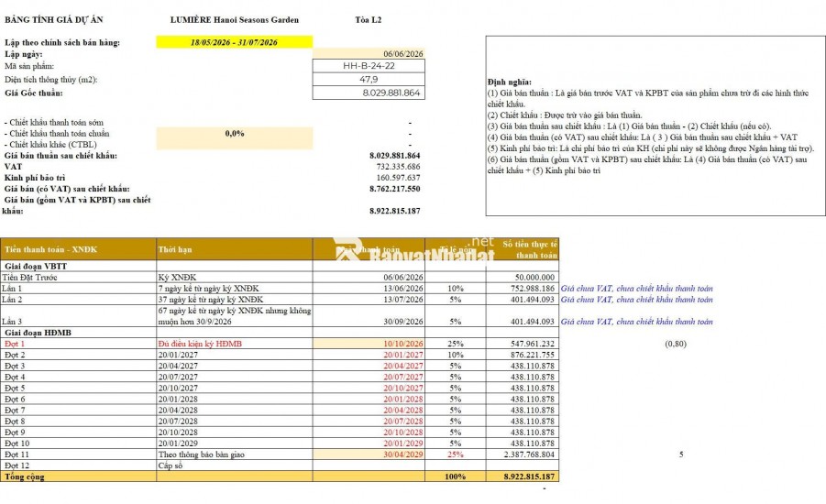Click the red date '20/04/2027'

point(403,366)
